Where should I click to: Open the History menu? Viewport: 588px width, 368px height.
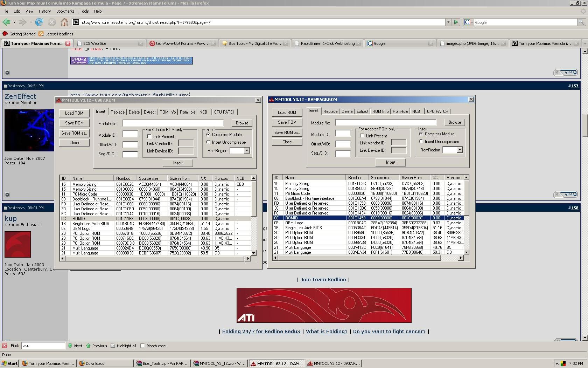[45, 11]
